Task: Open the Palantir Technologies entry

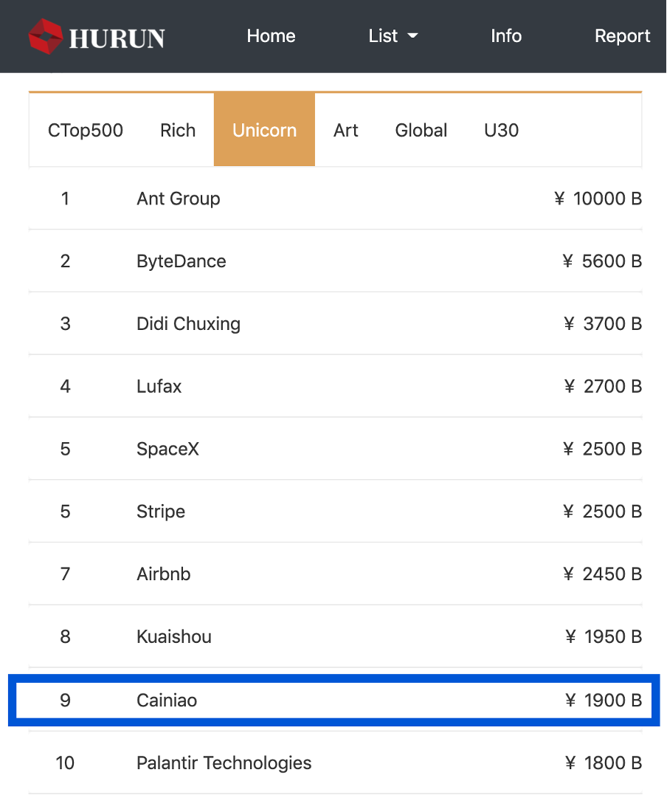Action: point(335,763)
